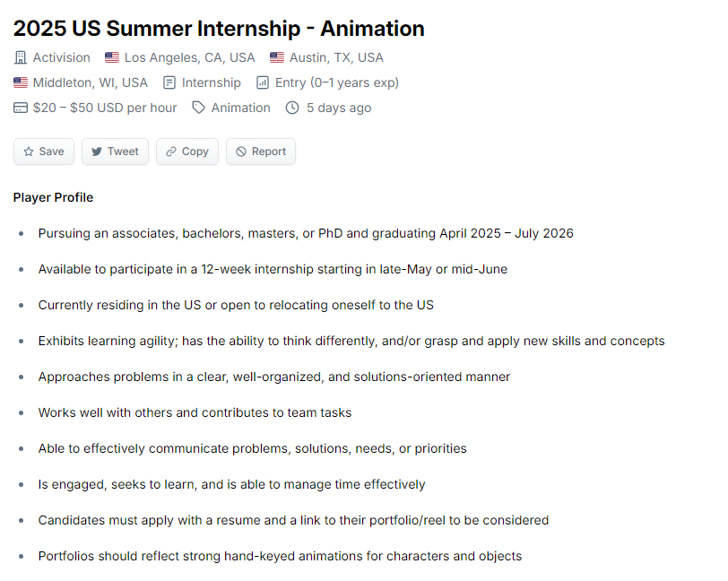Click the Activision building icon
Screen dimensions: 728x581
(x=21, y=57)
